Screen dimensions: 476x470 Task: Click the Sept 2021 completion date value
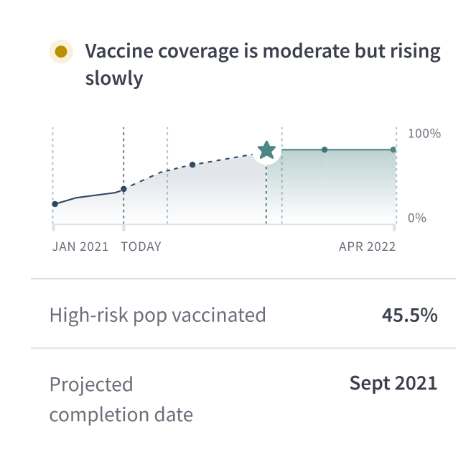coord(393,383)
